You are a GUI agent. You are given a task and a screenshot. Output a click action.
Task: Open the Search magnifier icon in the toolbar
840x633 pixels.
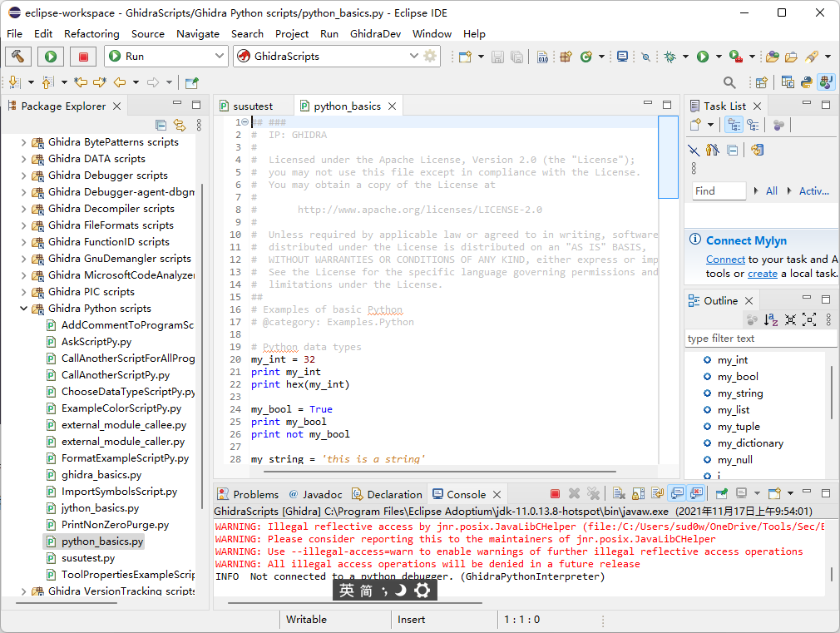pos(729,82)
